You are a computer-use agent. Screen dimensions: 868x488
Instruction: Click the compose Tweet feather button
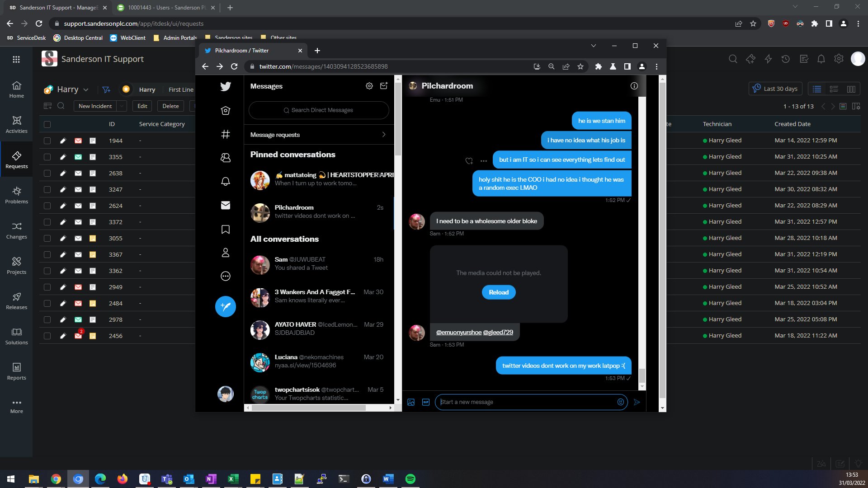click(225, 306)
